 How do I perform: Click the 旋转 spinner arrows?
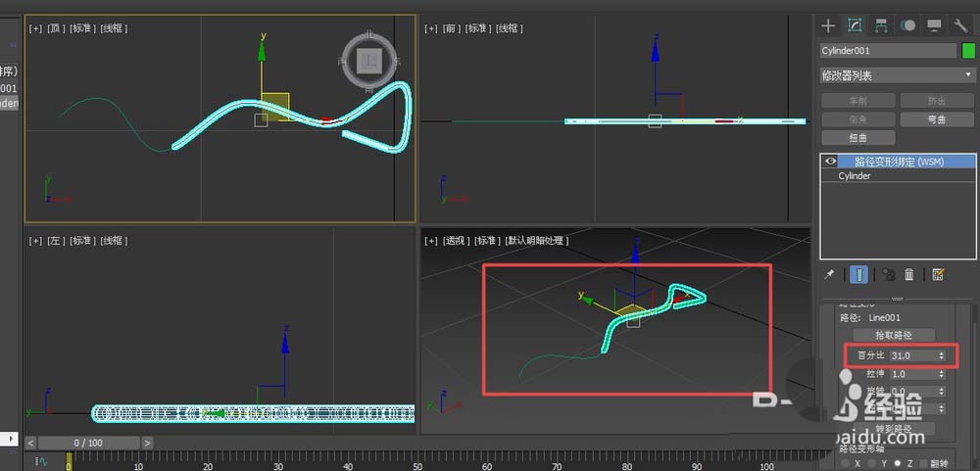click(x=941, y=392)
